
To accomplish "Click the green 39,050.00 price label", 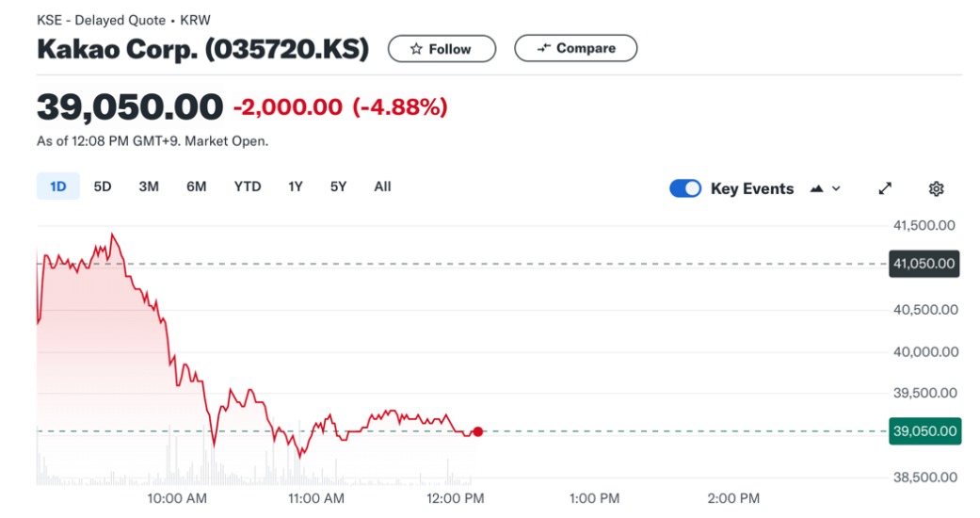I will coord(924,431).
